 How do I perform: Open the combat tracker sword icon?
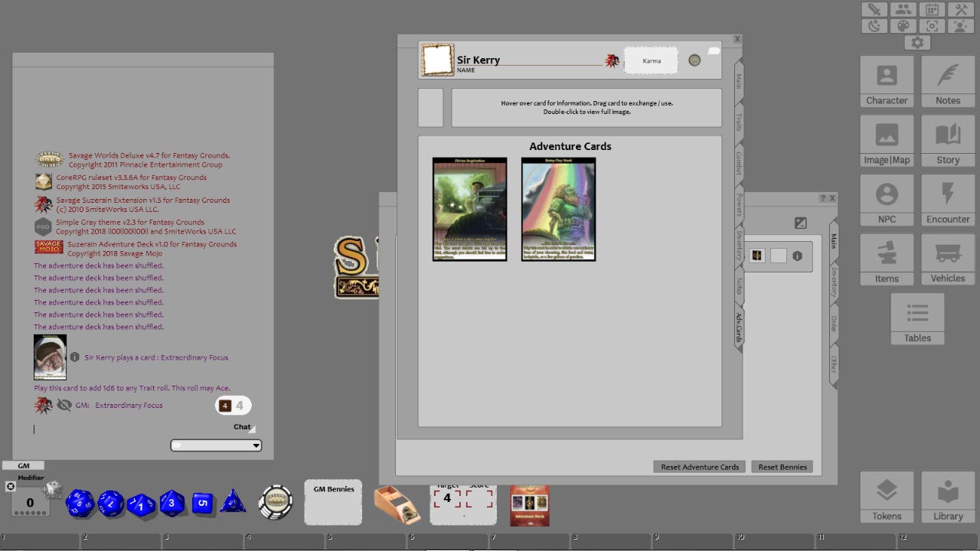874,9
